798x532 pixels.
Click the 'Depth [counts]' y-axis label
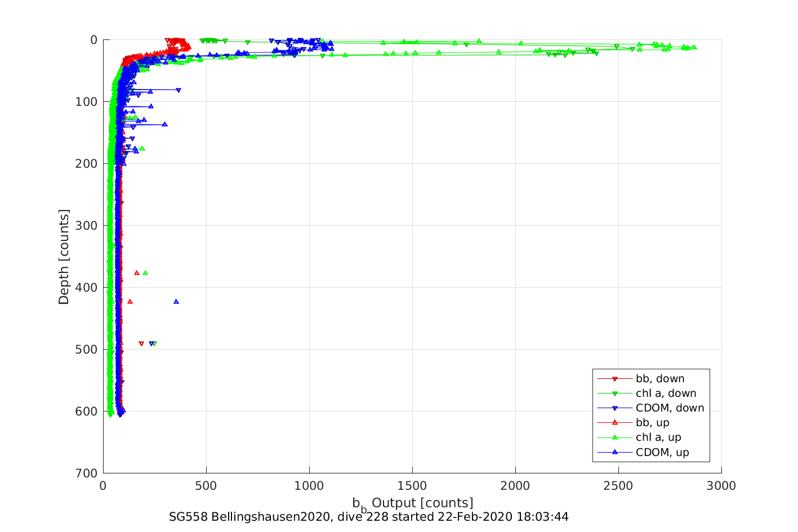coord(64,257)
